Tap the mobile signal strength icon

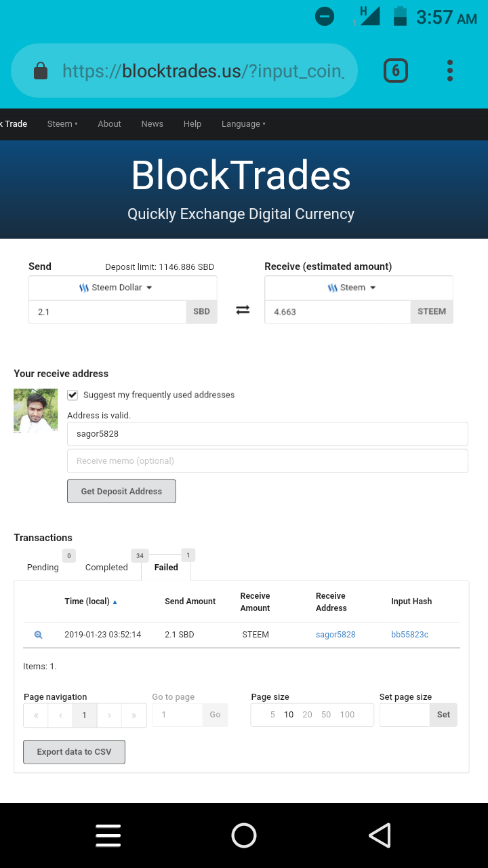click(x=368, y=16)
